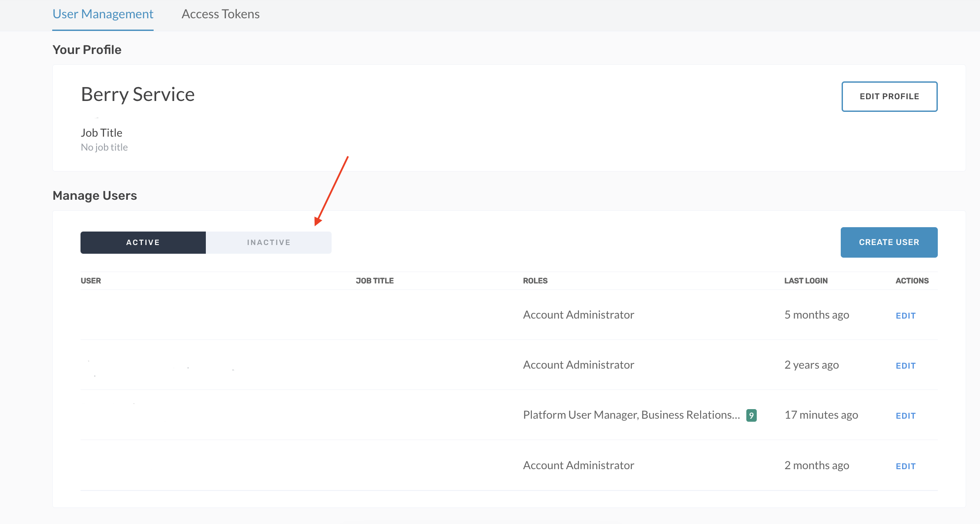
Task: Select the User Management tab
Action: coord(103,14)
